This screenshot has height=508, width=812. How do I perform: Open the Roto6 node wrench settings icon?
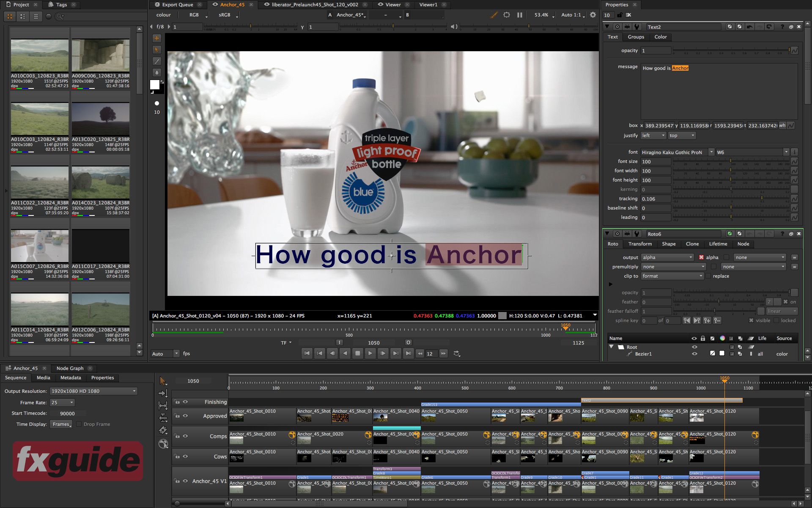coord(636,234)
